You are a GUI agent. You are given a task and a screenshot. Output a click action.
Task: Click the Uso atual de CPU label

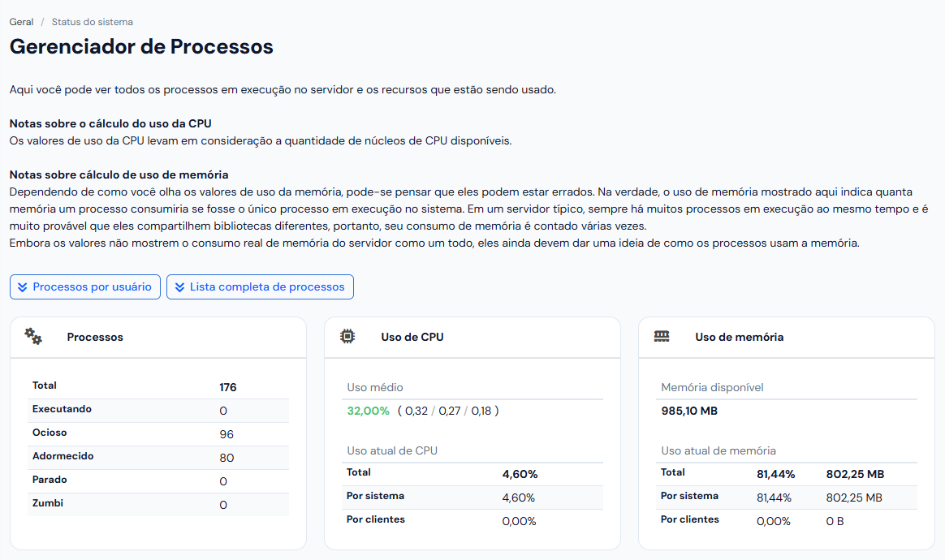pyautogui.click(x=392, y=450)
